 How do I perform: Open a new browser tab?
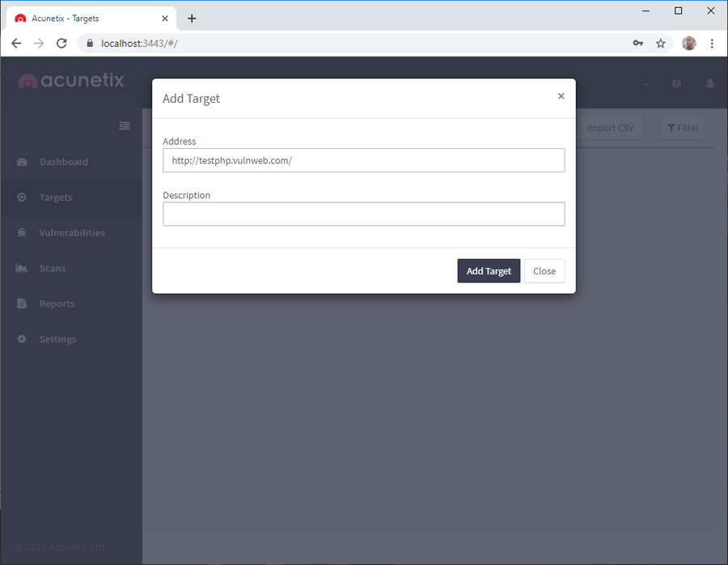(192, 18)
